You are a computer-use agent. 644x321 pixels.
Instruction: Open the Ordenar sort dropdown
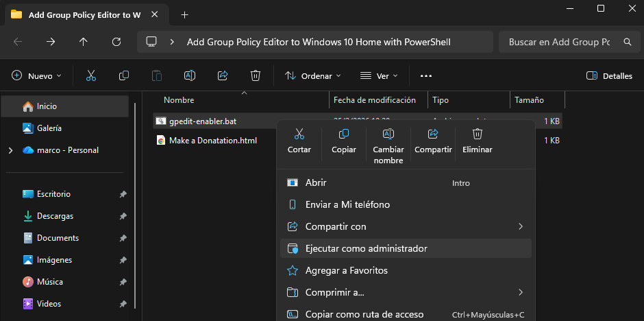pos(312,76)
